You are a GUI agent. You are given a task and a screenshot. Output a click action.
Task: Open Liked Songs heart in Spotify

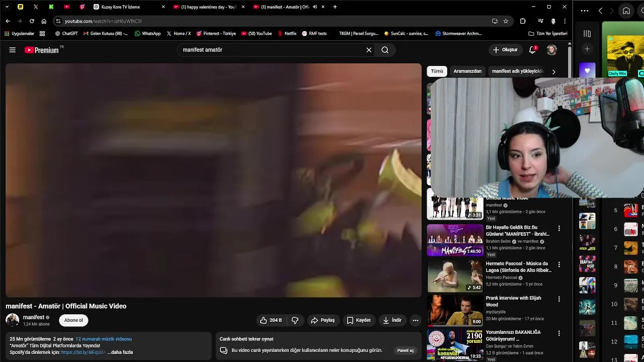coord(587,71)
